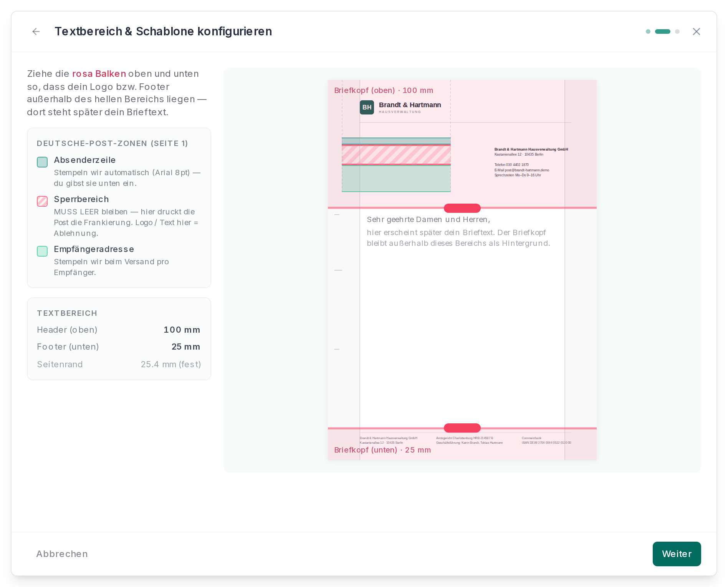The image size is (728, 587).
Task: Grab the lower pink footer handle
Action: click(x=462, y=428)
